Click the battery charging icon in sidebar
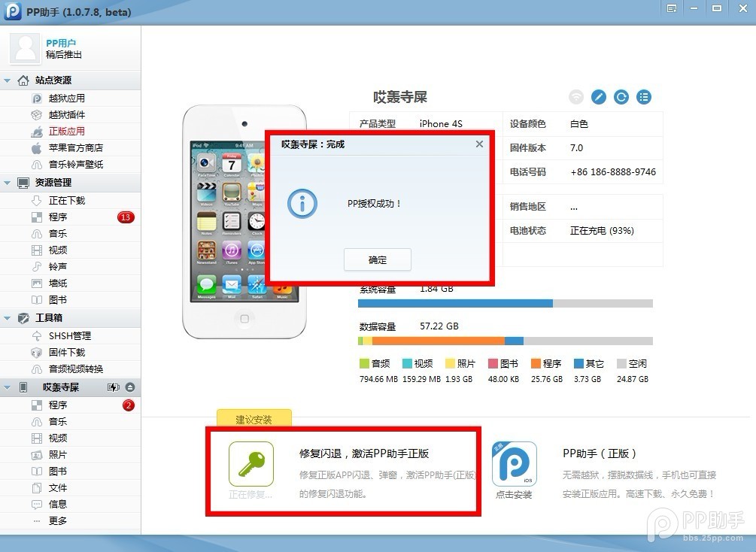 click(x=114, y=387)
